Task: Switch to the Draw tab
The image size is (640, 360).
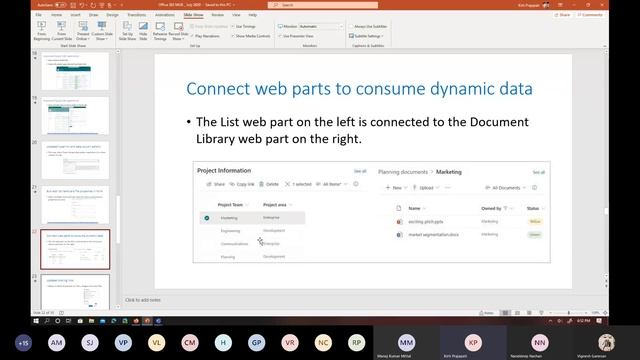Action: click(93, 15)
